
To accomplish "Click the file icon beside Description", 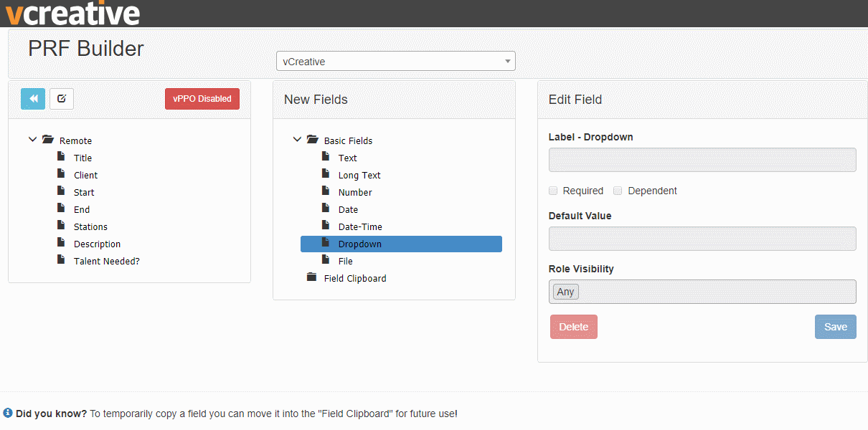I will tap(61, 243).
